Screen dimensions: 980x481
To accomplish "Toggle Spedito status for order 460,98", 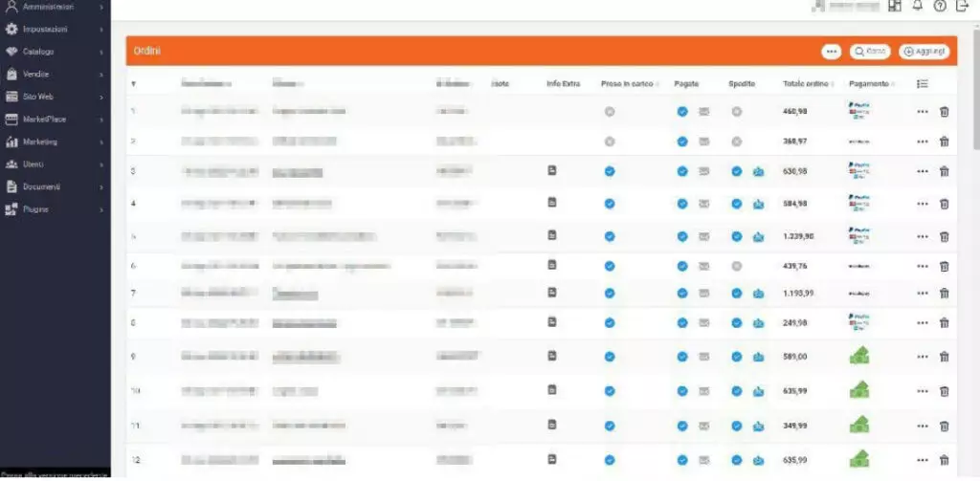I will pyautogui.click(x=737, y=112).
